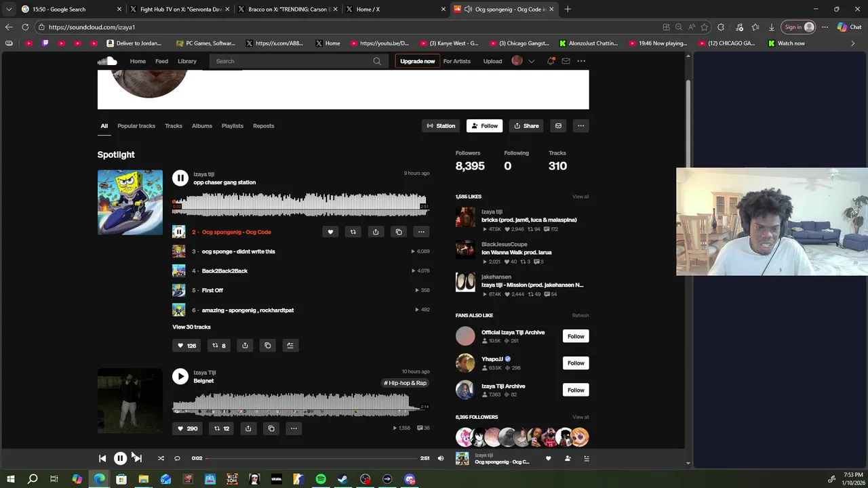
Task: Skip to previous track in player bar
Action: (x=102, y=458)
